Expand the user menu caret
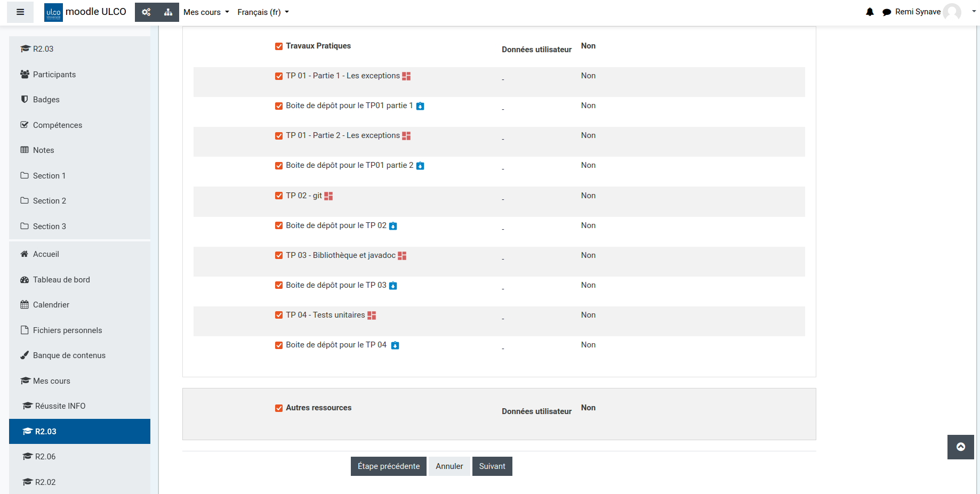 pos(974,11)
